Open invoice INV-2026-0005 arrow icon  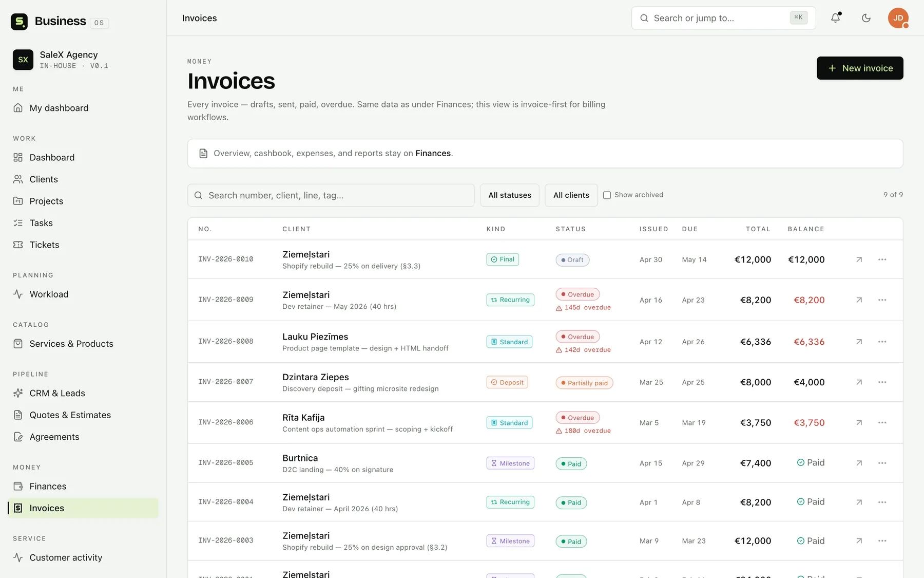coord(859,463)
